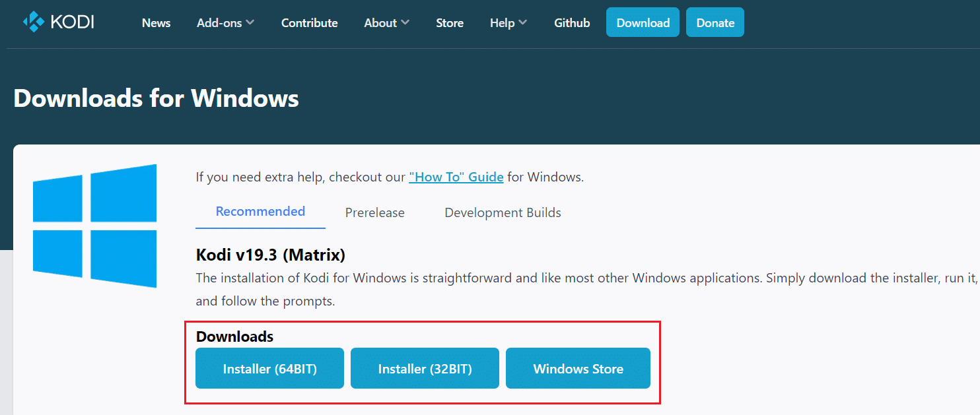Open the "How To" Guide link
Screen dimensions: 980x415
click(x=456, y=177)
